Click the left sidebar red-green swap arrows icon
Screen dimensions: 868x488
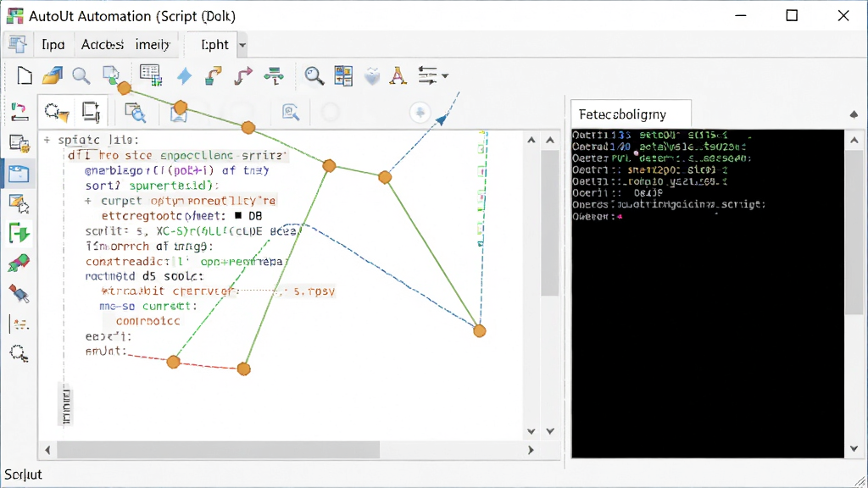19,113
